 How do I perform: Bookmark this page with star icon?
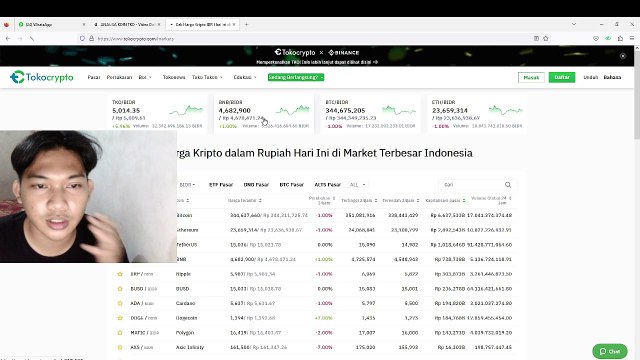tap(546, 38)
